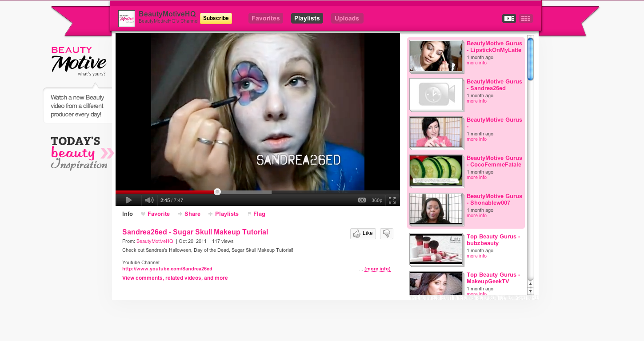Switch to the grid view layout icon

tap(526, 18)
